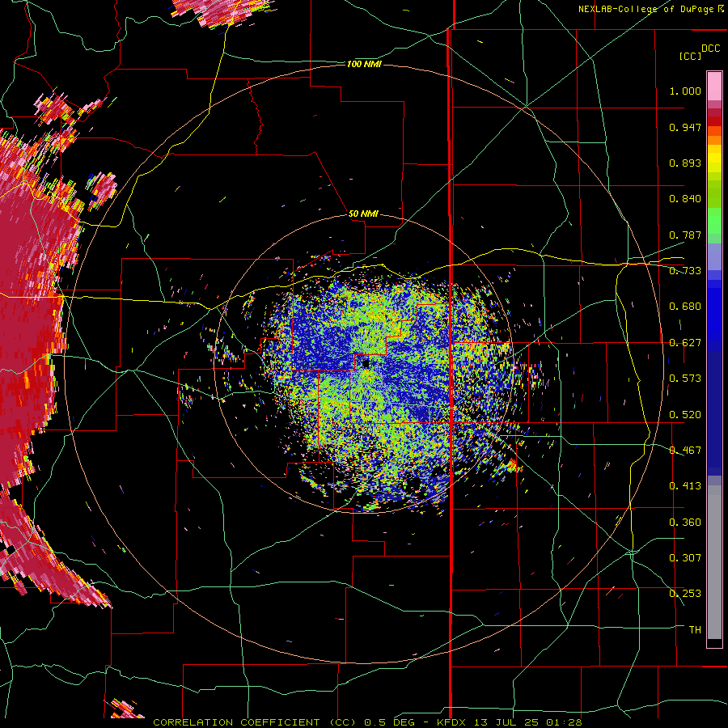Viewport: 728px width, 728px height.
Task: Click the 0.413 color scale value
Action: [x=685, y=486]
